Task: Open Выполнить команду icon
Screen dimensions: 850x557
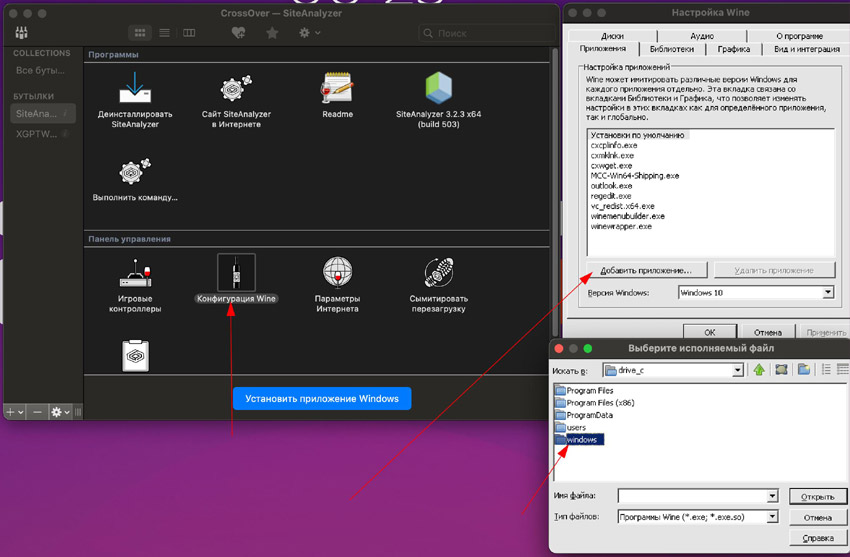Action: tap(135, 172)
